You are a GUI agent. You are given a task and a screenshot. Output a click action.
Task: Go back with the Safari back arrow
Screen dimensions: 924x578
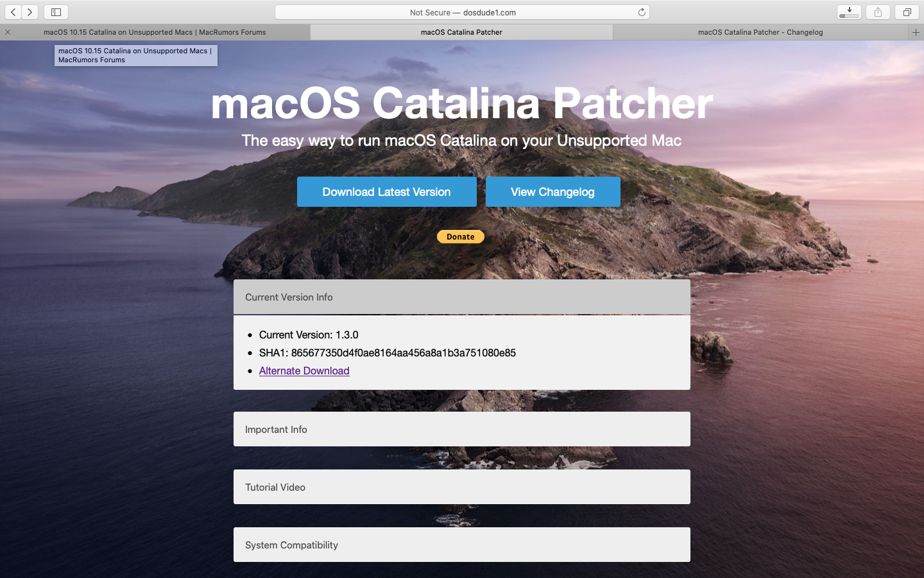(13, 12)
